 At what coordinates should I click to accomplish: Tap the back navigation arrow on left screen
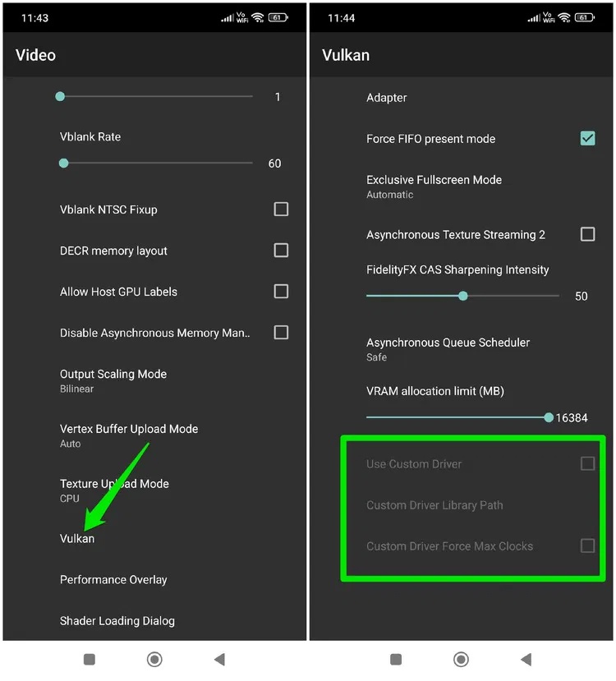pyautogui.click(x=218, y=659)
